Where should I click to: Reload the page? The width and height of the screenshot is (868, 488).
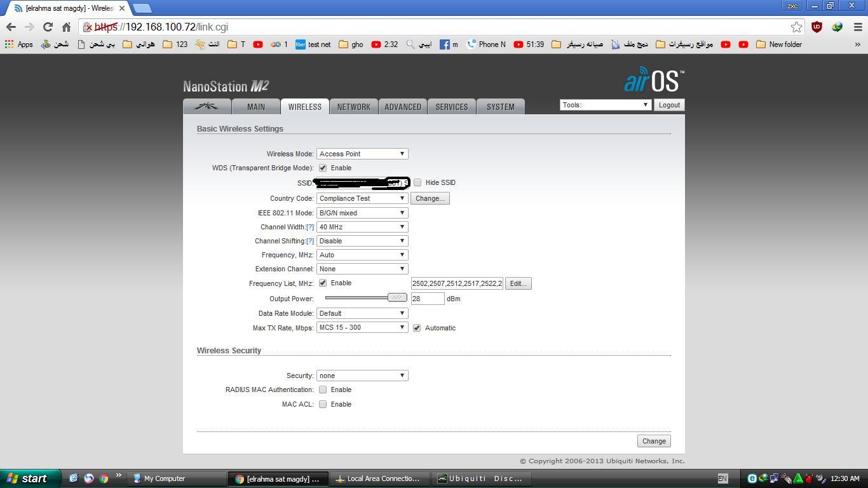click(48, 27)
